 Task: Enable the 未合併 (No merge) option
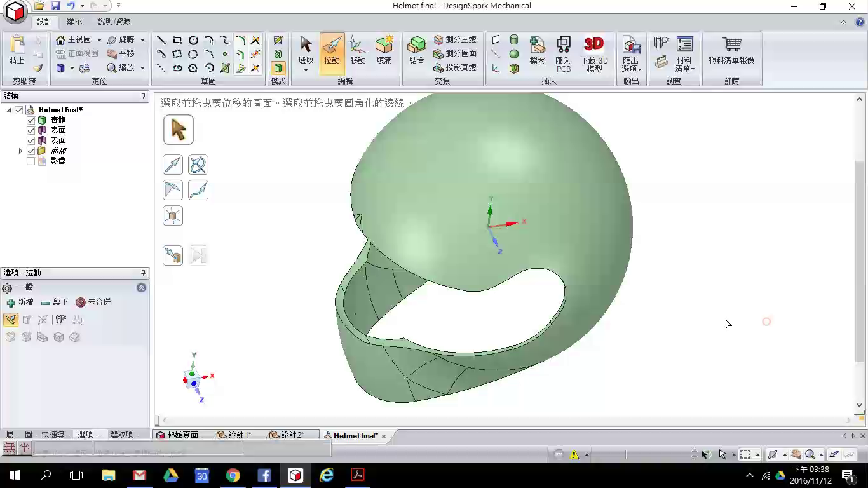(x=93, y=302)
